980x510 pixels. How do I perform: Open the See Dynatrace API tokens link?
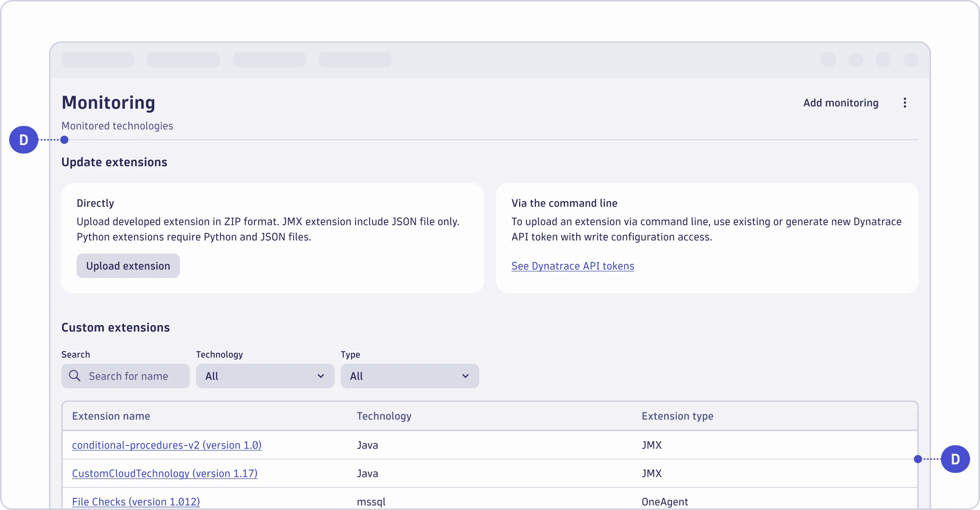pos(573,266)
